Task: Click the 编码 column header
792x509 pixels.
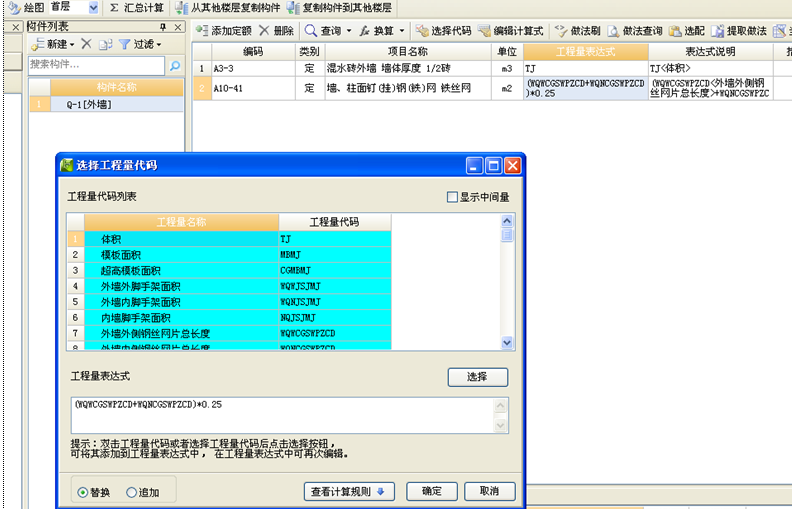Action: 253,52
